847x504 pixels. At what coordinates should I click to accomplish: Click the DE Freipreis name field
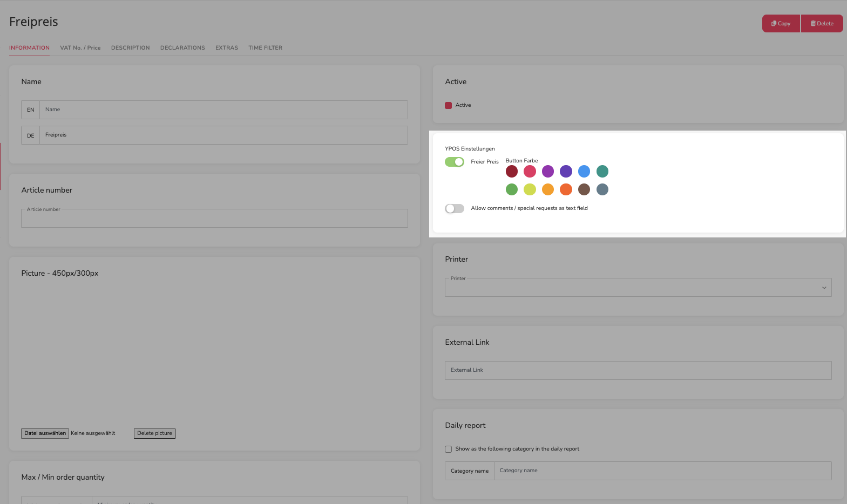pos(223,135)
